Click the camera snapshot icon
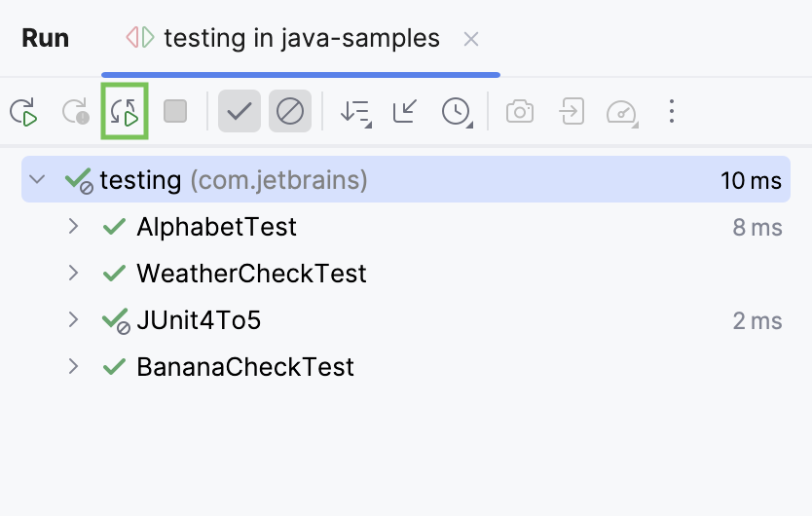812x516 pixels. click(x=520, y=111)
